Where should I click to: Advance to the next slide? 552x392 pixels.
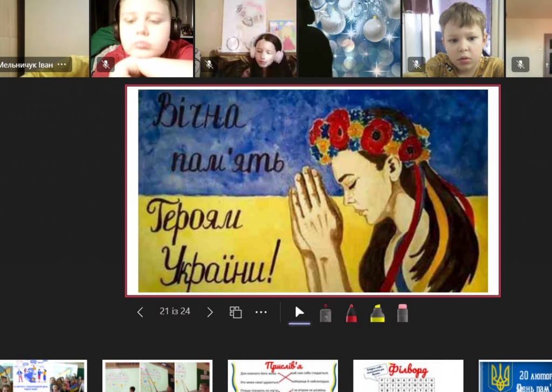coord(210,312)
